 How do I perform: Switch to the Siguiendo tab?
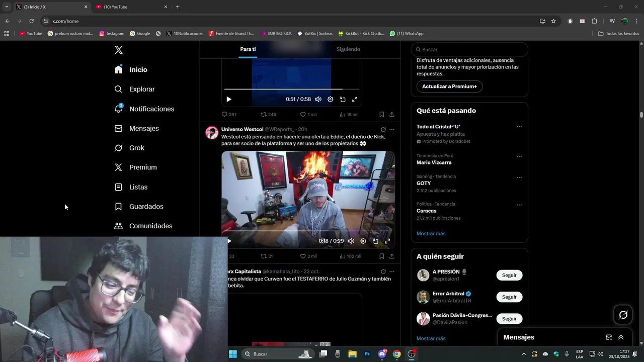tap(348, 49)
